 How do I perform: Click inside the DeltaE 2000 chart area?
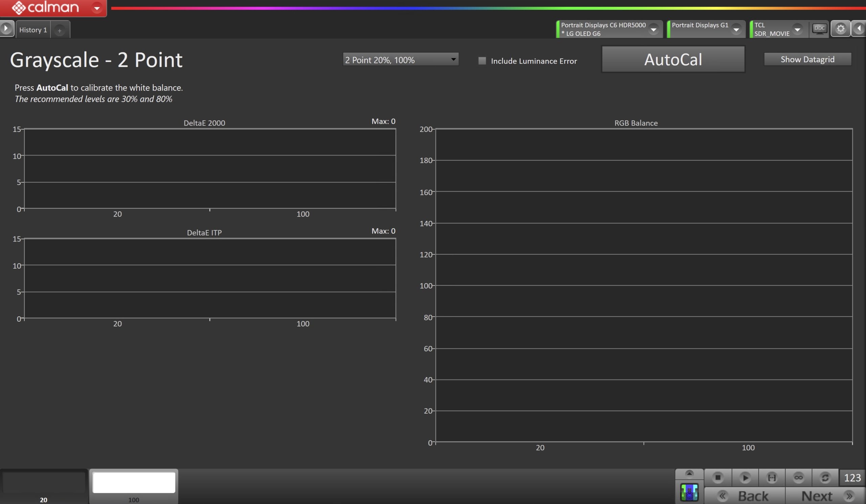click(x=210, y=168)
